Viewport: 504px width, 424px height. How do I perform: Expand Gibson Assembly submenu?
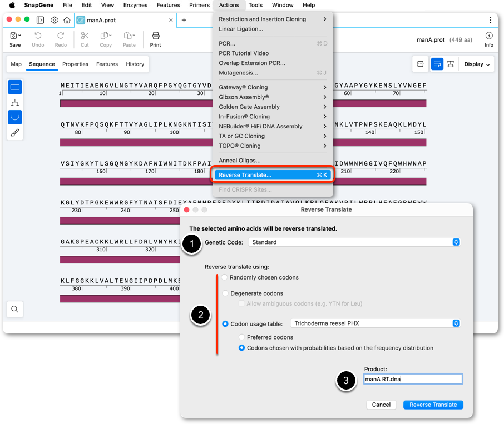point(273,97)
